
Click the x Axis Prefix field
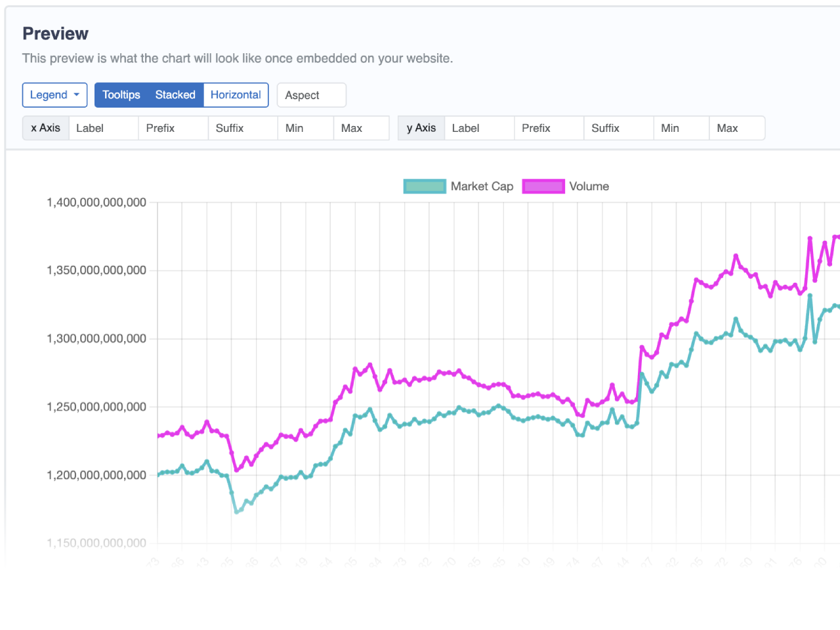click(173, 128)
